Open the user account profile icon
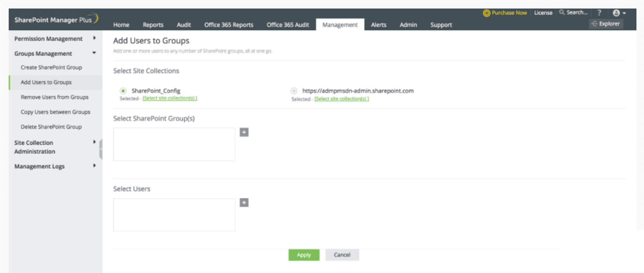The width and height of the screenshot is (644, 273). coord(616,13)
